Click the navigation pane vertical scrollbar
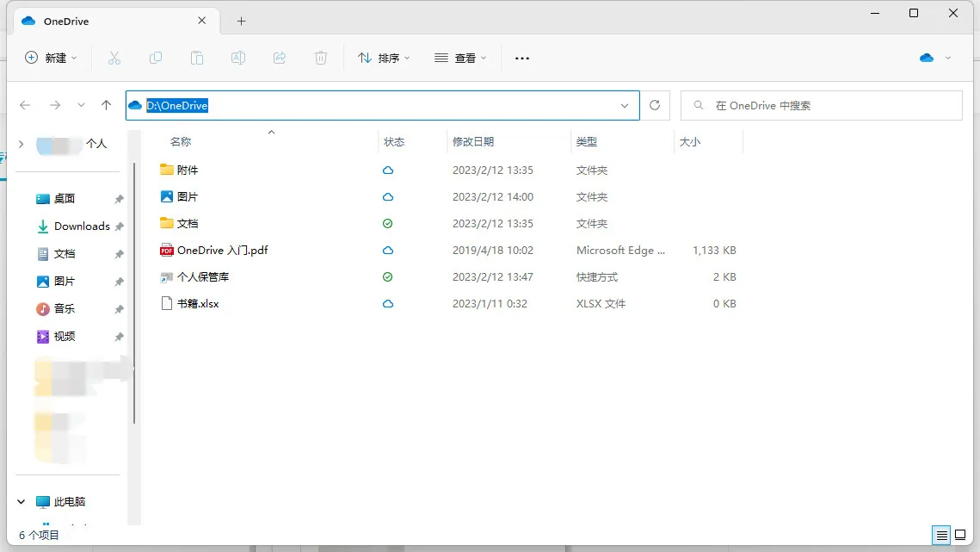This screenshot has width=980, height=552. [134, 293]
